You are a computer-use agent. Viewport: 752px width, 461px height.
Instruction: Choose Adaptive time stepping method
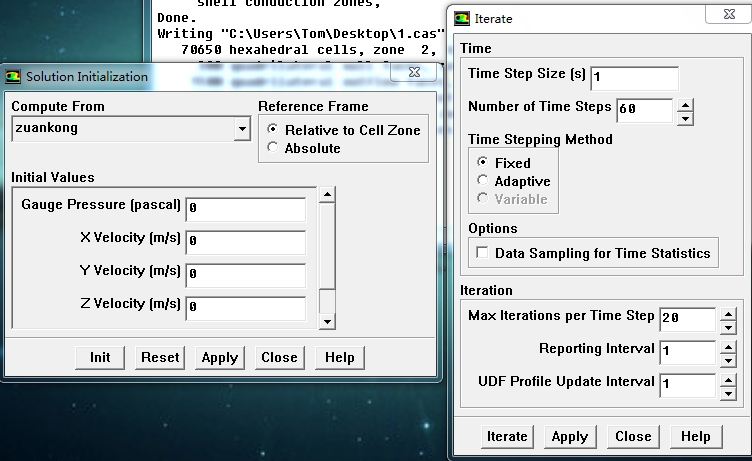[483, 181]
